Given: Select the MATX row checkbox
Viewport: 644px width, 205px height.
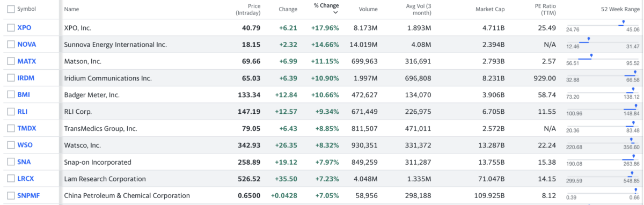Looking at the screenshot, I should click(x=11, y=61).
